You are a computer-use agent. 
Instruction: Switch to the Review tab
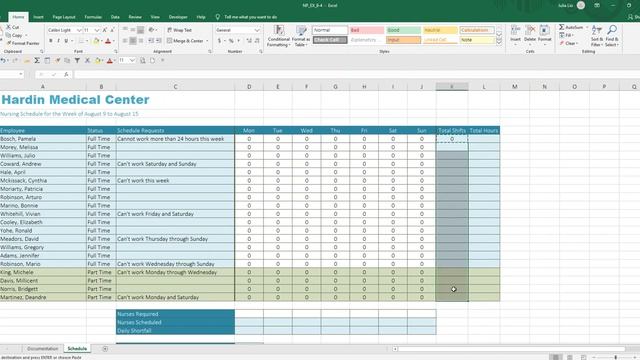(135, 17)
